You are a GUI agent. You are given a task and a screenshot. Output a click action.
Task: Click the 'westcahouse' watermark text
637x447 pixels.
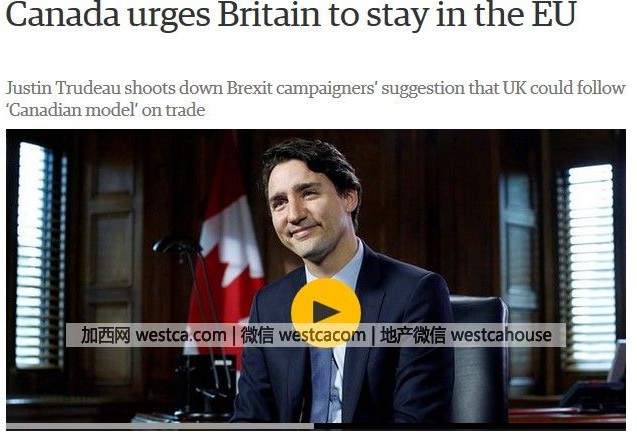(501, 335)
